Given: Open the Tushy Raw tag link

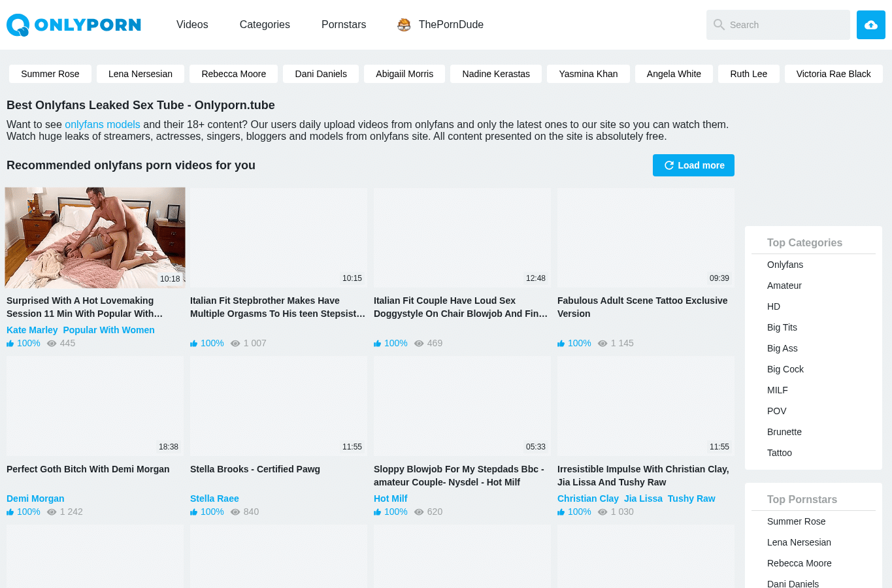Looking at the screenshot, I should (x=691, y=498).
